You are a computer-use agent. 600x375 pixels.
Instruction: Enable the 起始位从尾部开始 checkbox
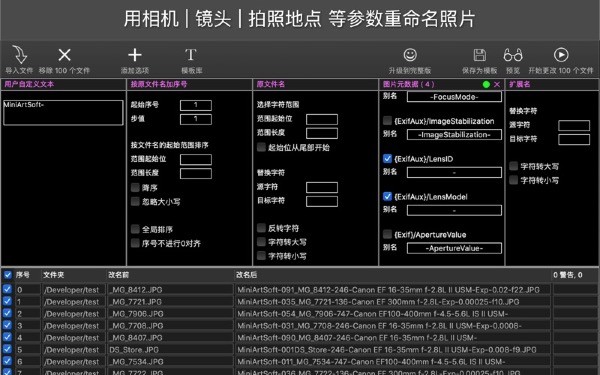coord(261,147)
